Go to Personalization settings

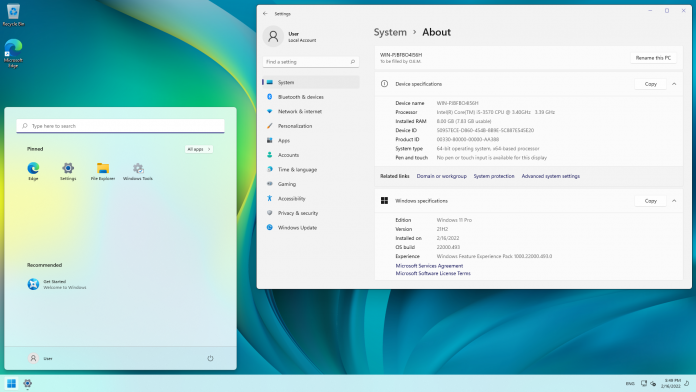(x=310, y=126)
